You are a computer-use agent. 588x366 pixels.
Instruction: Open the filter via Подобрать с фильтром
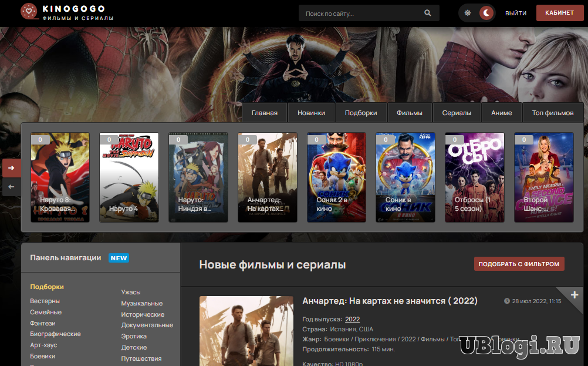click(519, 264)
